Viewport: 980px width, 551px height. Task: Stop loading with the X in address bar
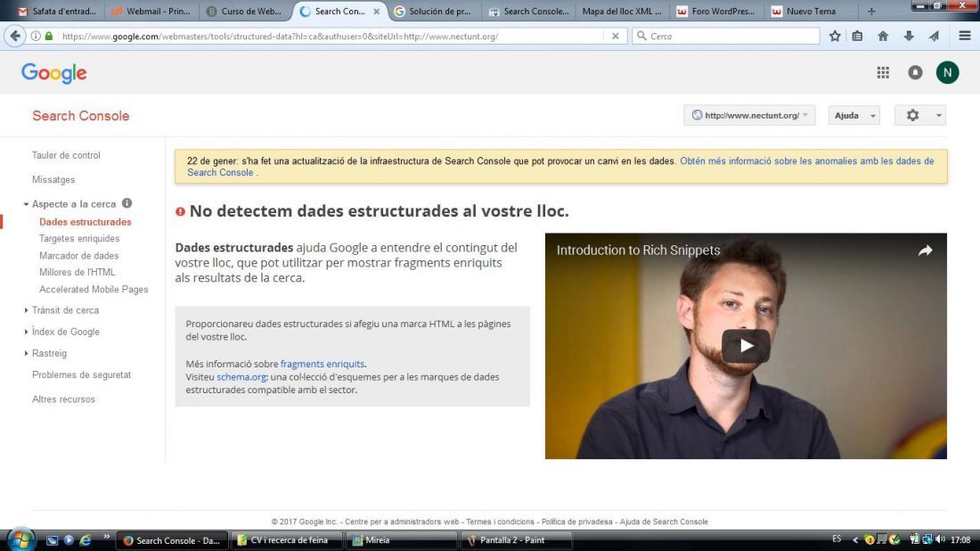tap(615, 37)
